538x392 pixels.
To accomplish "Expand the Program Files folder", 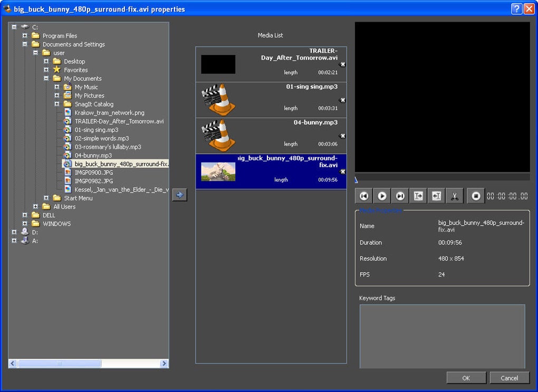I will point(25,36).
